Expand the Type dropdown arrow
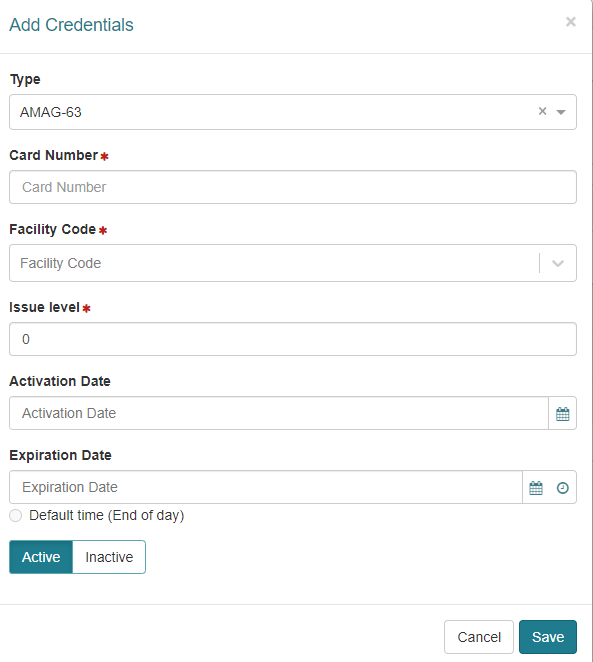Screen dimensions: 593x662 561,112
